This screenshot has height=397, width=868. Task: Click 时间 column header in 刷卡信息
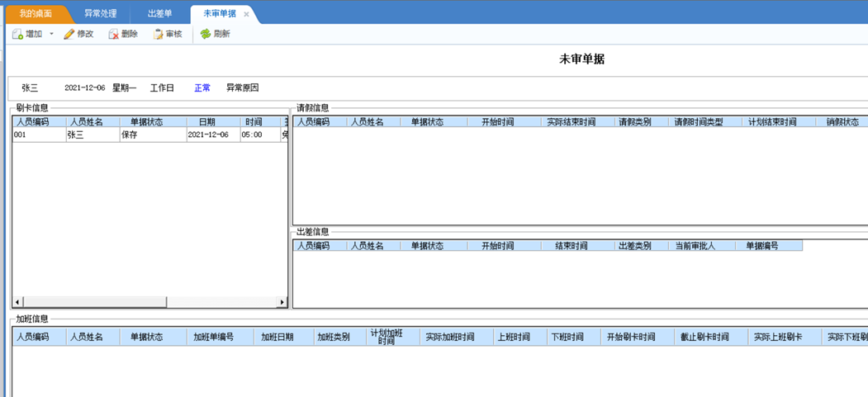click(x=260, y=121)
